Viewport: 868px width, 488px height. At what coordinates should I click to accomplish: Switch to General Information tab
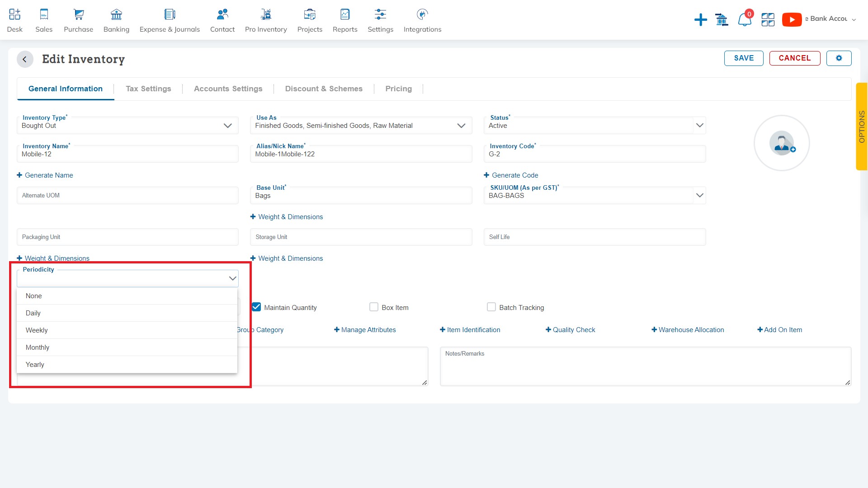point(66,89)
